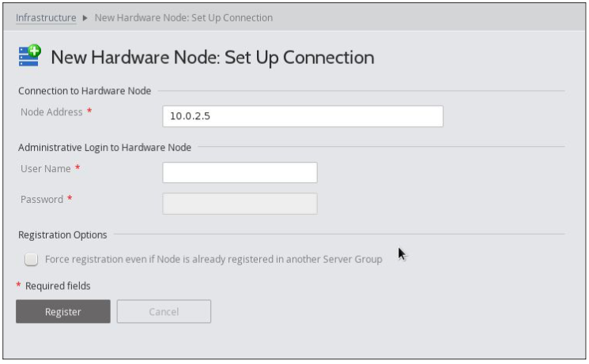Viewport: 589px width, 364px height.
Task: Click the large page title heading
Action: (212, 58)
